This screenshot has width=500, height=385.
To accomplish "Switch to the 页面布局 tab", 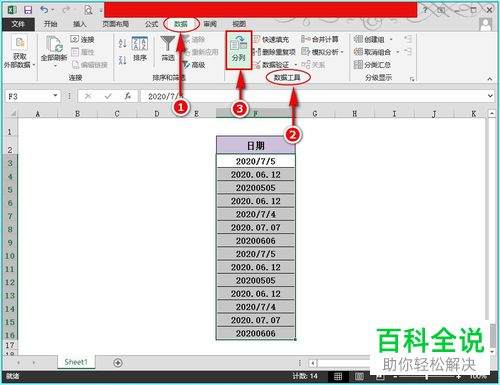I will pos(115,24).
